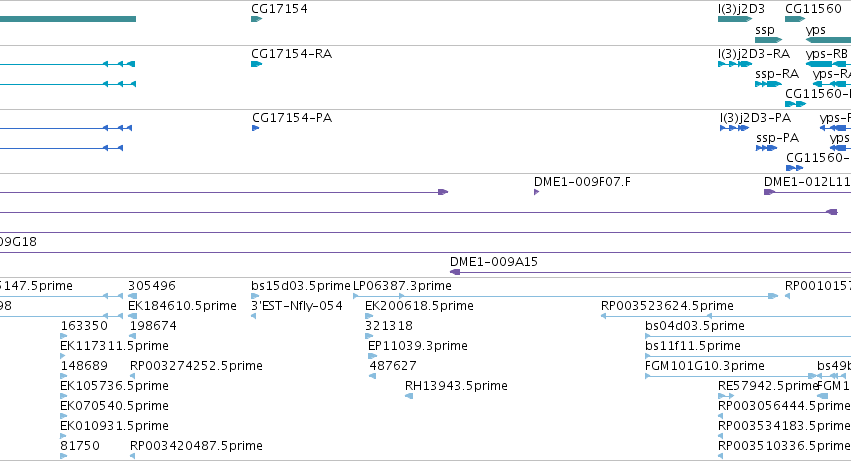Click the l(3)j2D3 gene bar
This screenshot has height=461, width=851.
pos(735,19)
